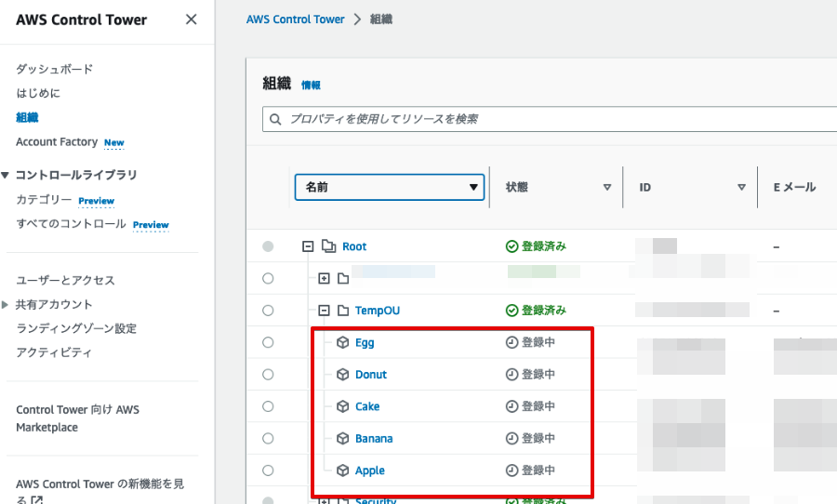
Task: Select the radio button for the blurred OU
Action: coord(268,278)
